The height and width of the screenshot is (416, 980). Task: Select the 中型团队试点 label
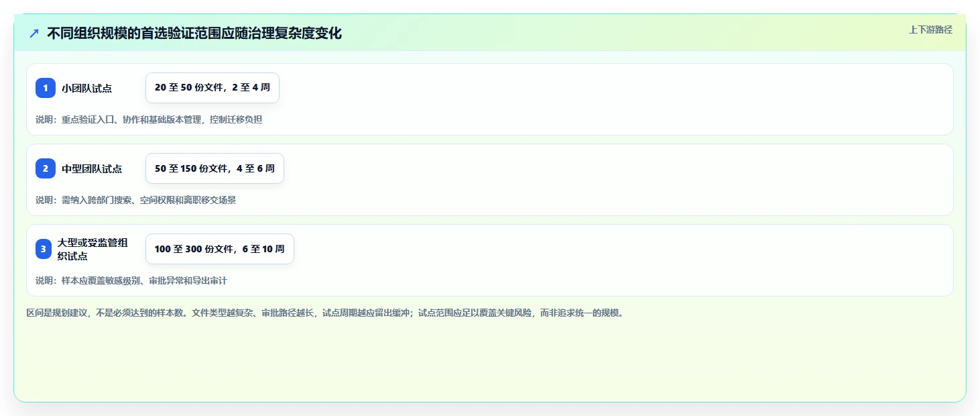[92, 168]
